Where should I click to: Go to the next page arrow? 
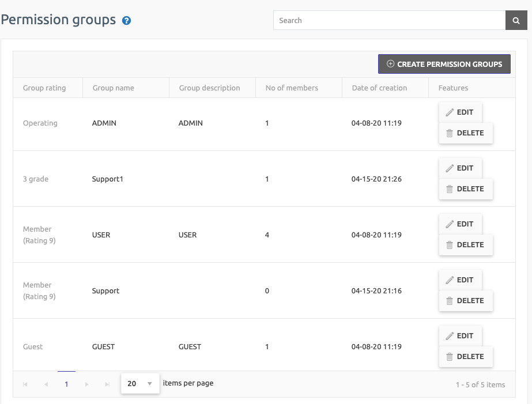tap(86, 384)
